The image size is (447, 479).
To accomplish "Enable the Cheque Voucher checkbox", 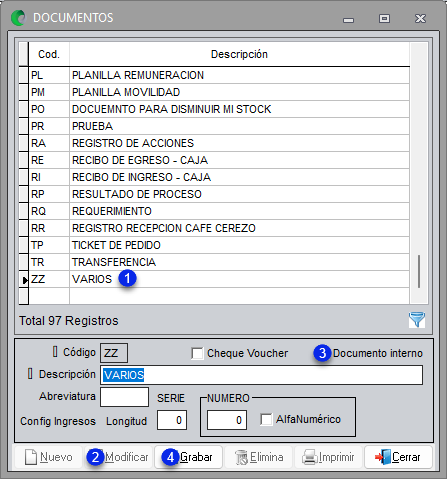I will coord(197,353).
